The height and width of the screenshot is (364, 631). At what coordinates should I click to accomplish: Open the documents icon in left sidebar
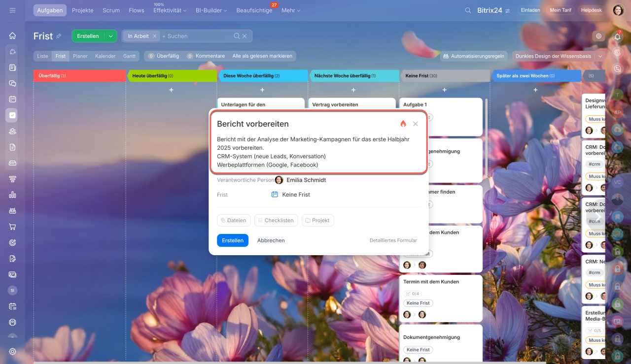(x=12, y=147)
